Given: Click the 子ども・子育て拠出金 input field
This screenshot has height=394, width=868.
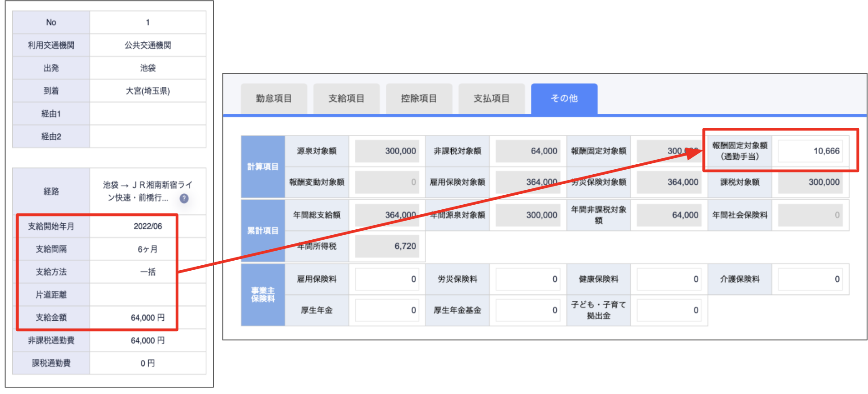Looking at the screenshot, I should click(669, 310).
